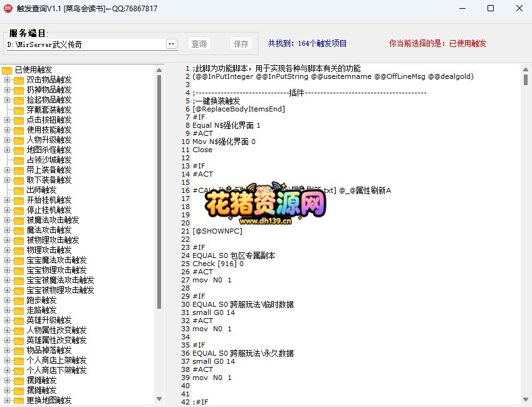Image resolution: width=532 pixels, height=407 pixels.
Task: Click the code line "[@ReplaceBodyItemsEnd]"
Action: tap(239, 109)
